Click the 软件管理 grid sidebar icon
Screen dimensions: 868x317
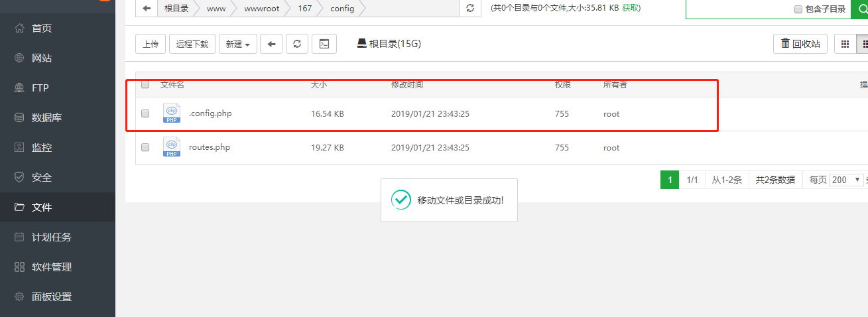19,267
